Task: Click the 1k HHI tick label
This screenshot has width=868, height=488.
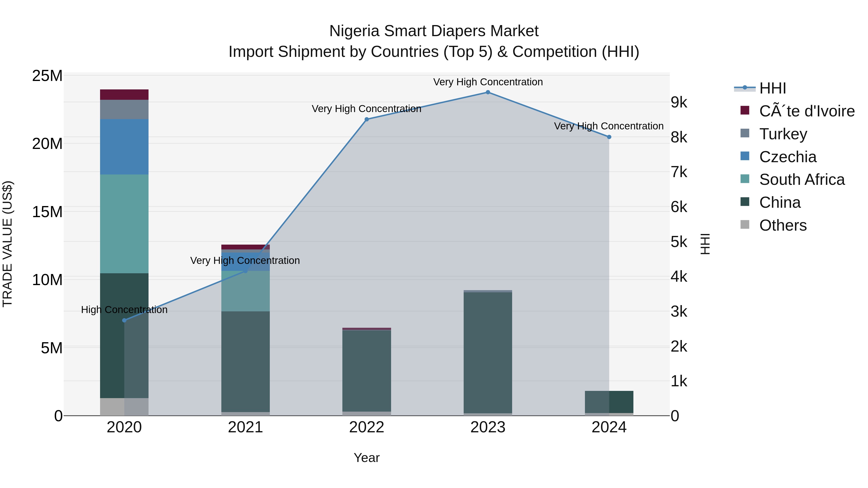Action: [679, 381]
